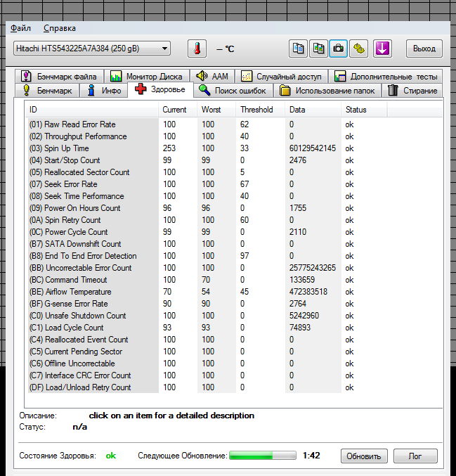
Task: Select the (C7) Interface CRC Error Count row
Action: [x=207, y=375]
